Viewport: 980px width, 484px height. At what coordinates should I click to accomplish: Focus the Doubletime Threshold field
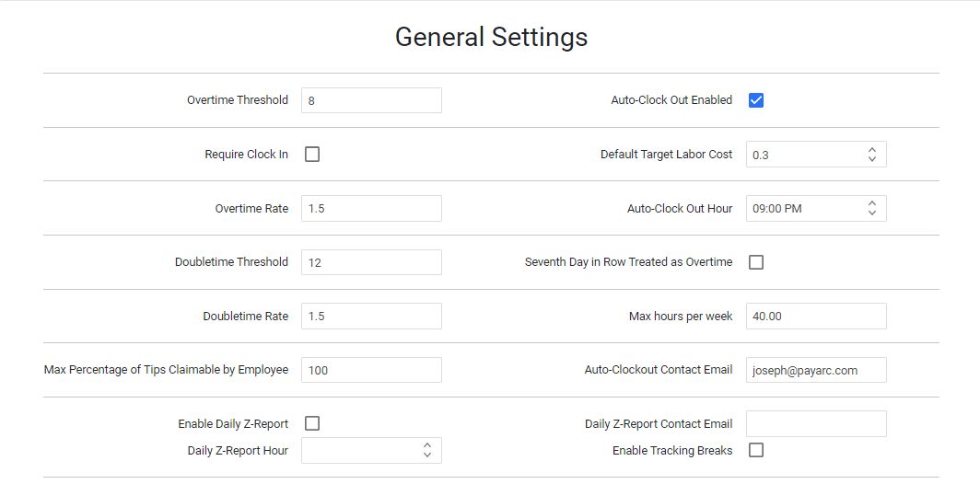click(x=371, y=262)
